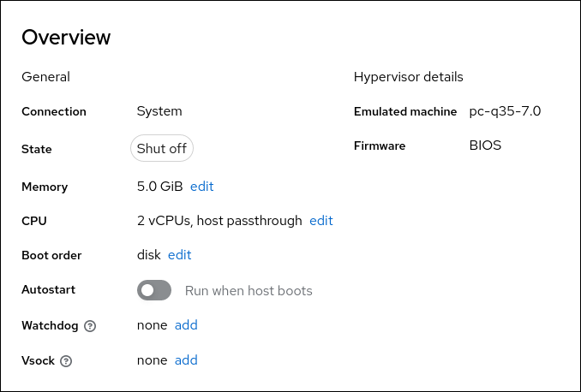This screenshot has width=581, height=392.
Task: Click the disk boot order value
Action: click(x=149, y=255)
